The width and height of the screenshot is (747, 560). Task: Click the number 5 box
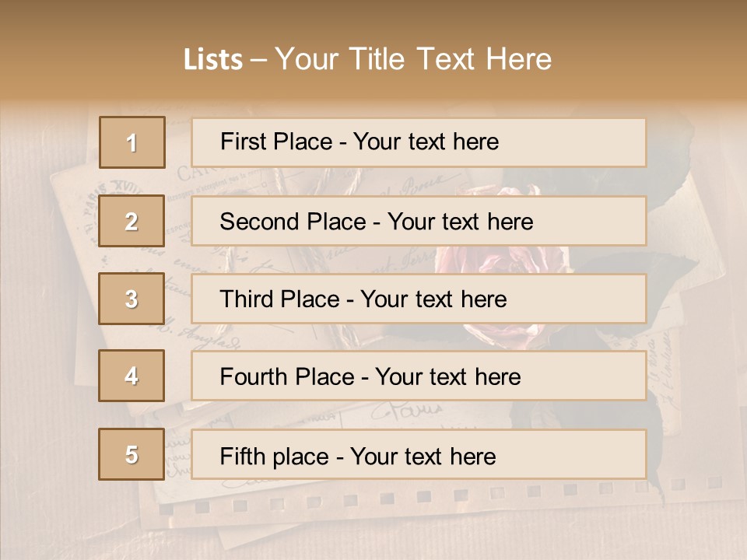coord(132,454)
